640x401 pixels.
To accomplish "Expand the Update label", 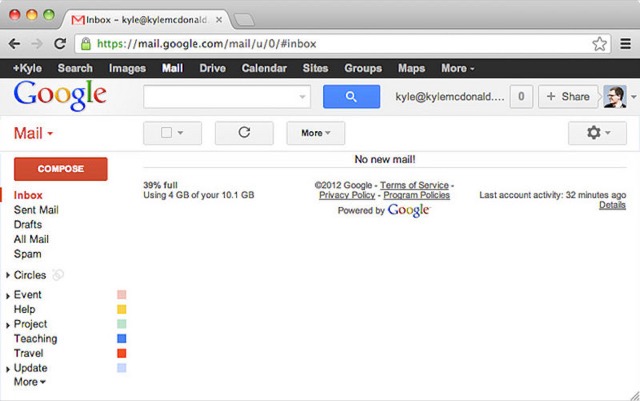I will 8,369.
